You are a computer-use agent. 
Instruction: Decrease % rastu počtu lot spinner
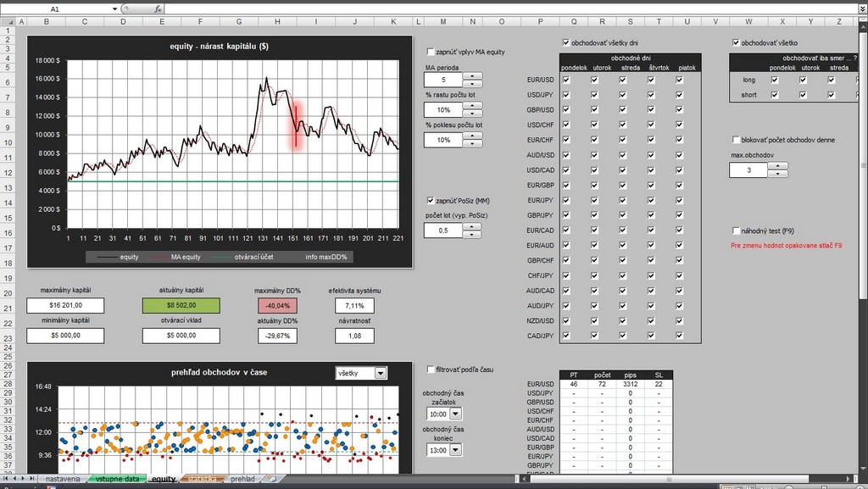(x=471, y=114)
